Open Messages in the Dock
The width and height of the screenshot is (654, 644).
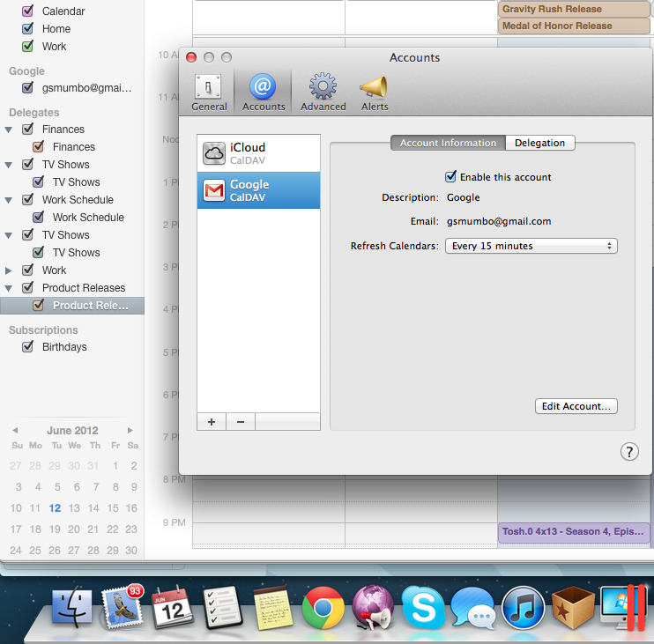[473, 608]
